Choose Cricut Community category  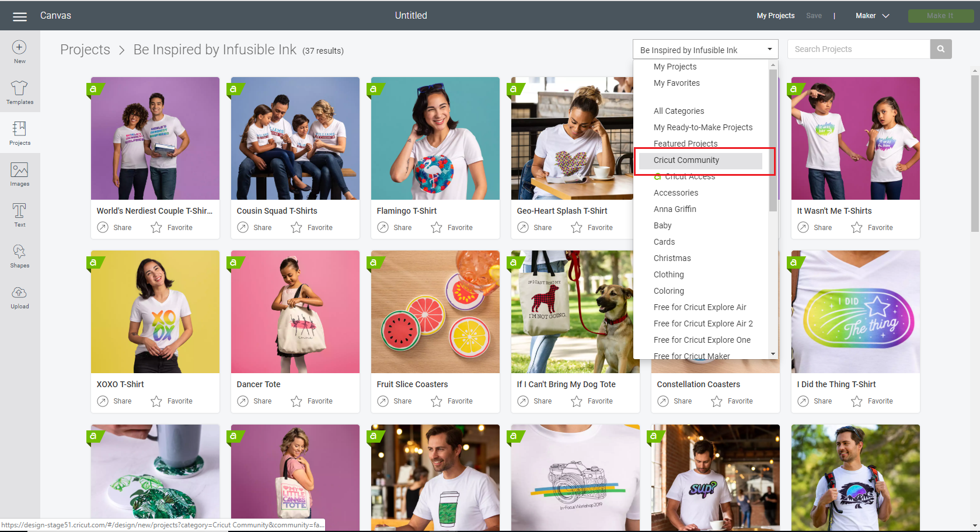pyautogui.click(x=700, y=160)
